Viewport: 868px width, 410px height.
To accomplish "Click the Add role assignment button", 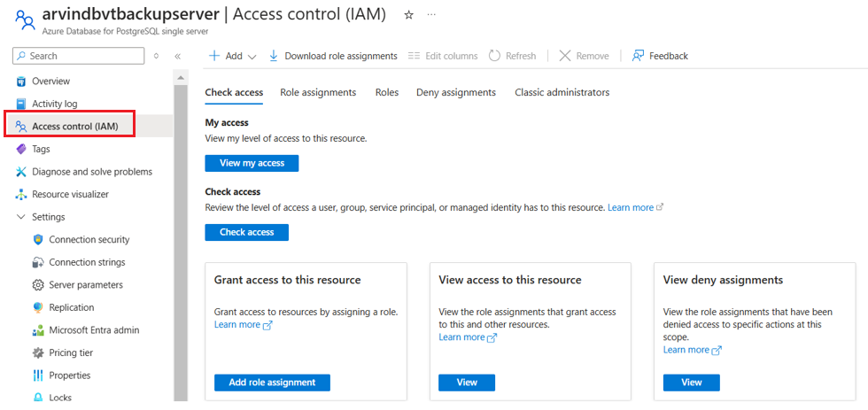I will coord(272,383).
